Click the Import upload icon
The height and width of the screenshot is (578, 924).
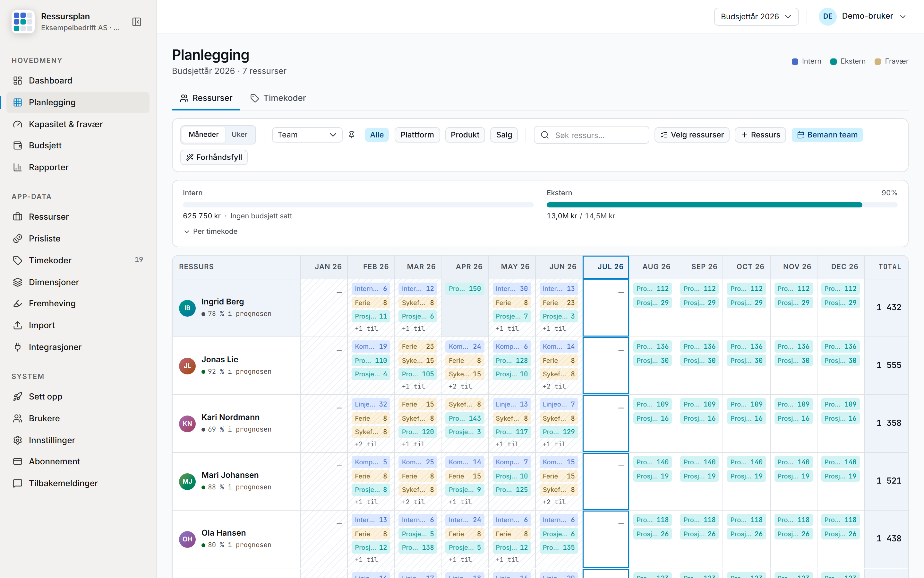[18, 325]
